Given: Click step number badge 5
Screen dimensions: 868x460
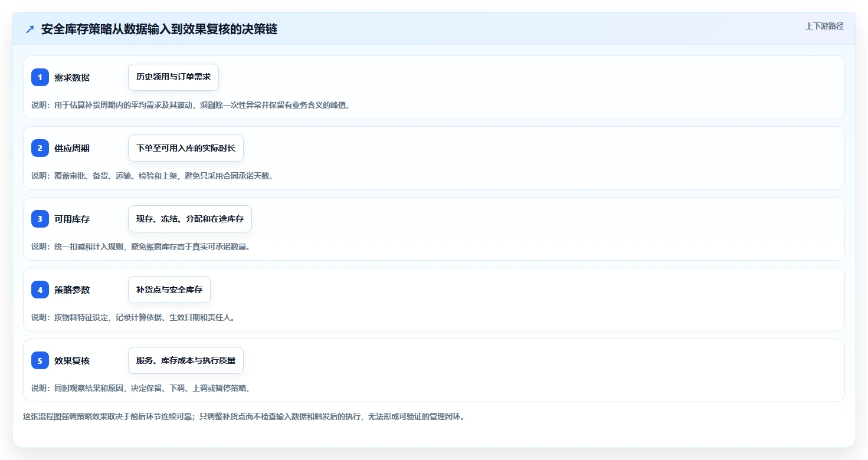Looking at the screenshot, I should pos(40,360).
